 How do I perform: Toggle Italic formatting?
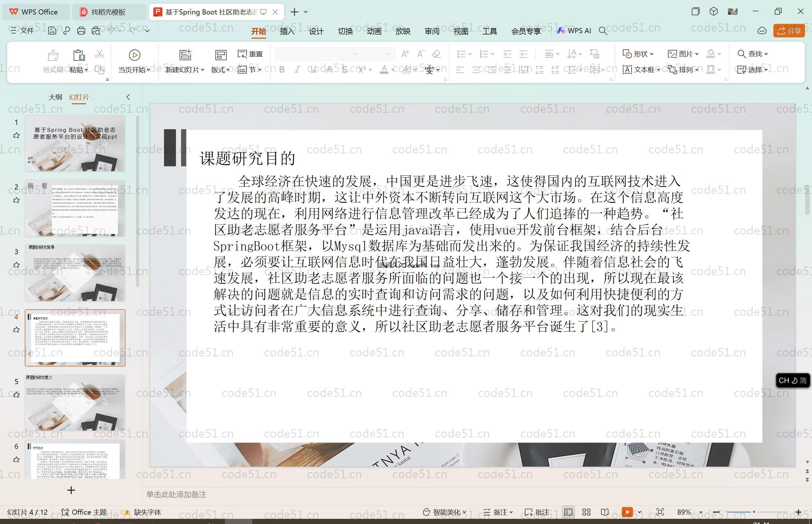297,70
